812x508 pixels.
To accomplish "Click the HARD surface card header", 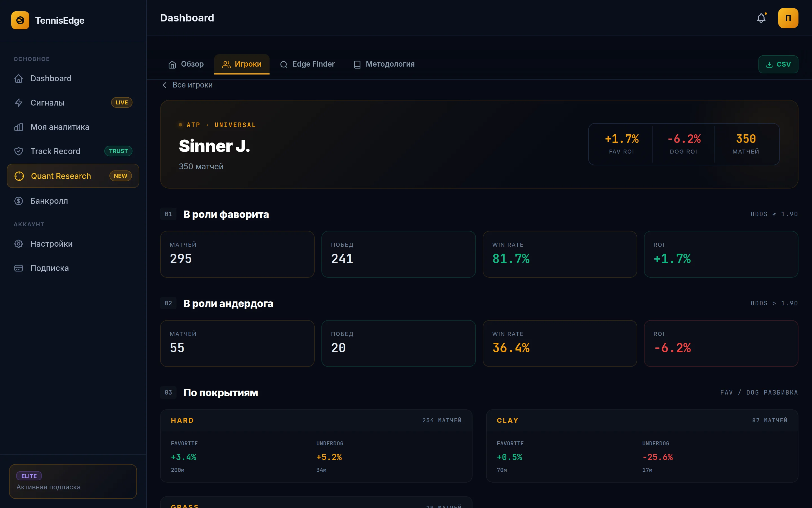I will (316, 420).
